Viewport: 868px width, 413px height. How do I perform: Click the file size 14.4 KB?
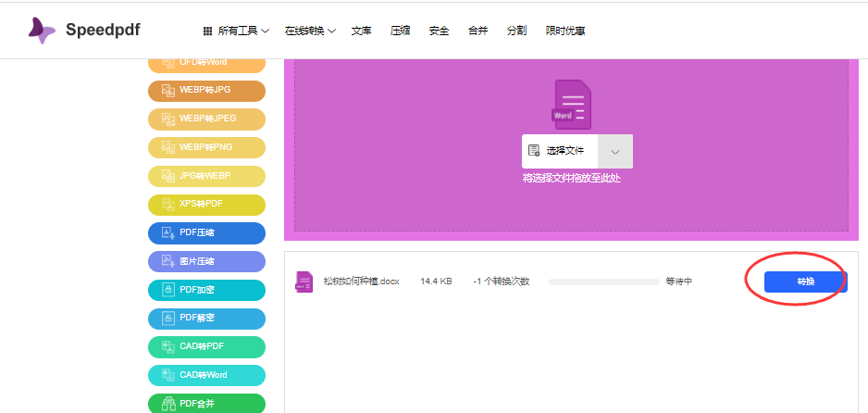[x=436, y=282]
